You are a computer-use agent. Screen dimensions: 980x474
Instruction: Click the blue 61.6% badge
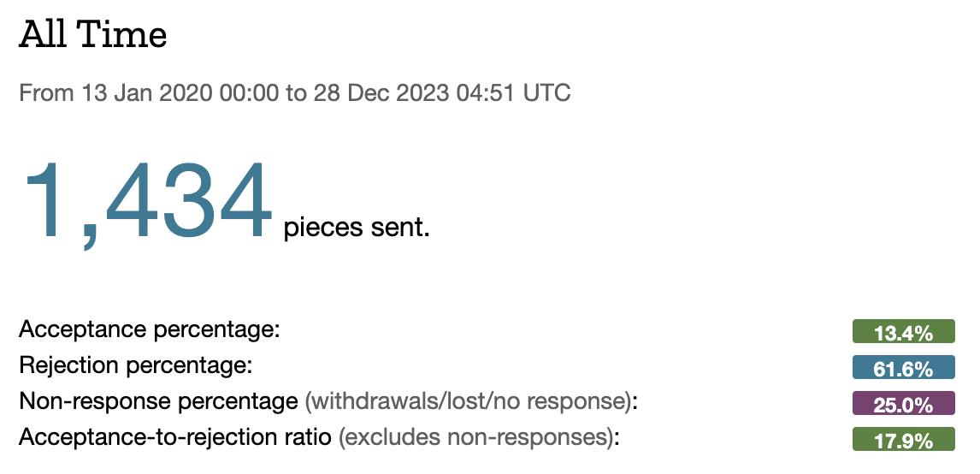(x=903, y=368)
